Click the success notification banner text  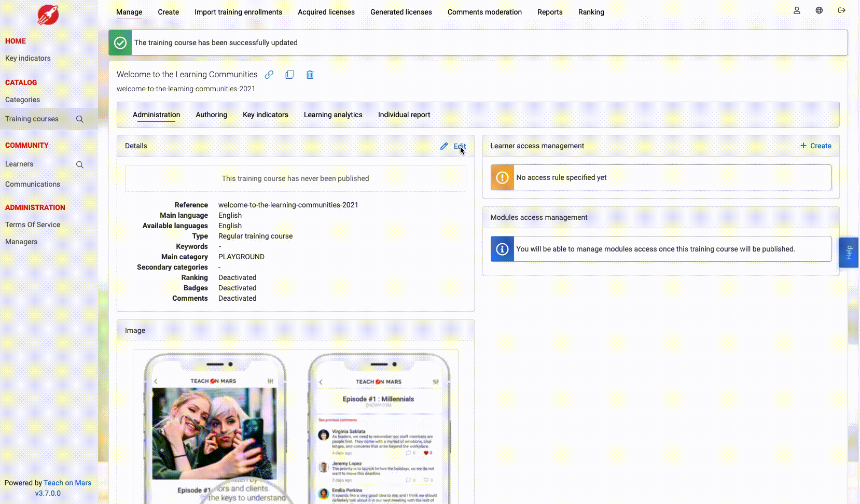point(216,43)
